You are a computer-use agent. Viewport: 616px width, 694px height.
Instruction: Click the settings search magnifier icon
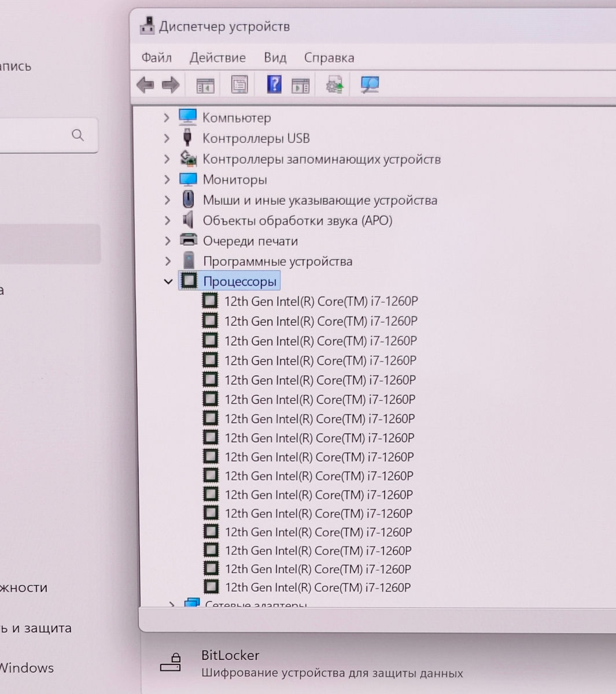tap(78, 135)
